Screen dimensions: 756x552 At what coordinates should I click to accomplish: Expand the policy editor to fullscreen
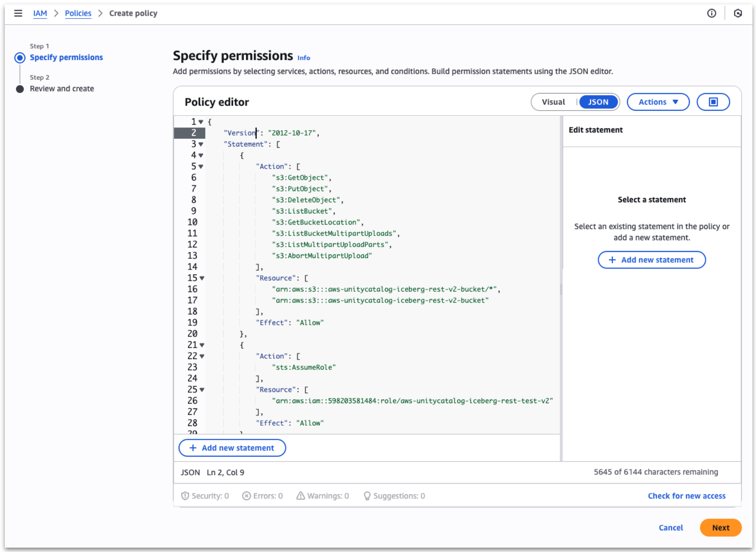tap(713, 101)
